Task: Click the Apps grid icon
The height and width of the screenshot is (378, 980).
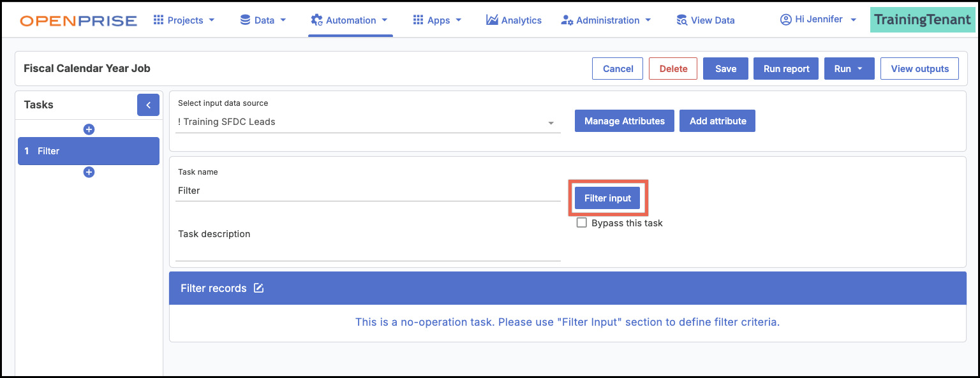Action: coord(418,20)
